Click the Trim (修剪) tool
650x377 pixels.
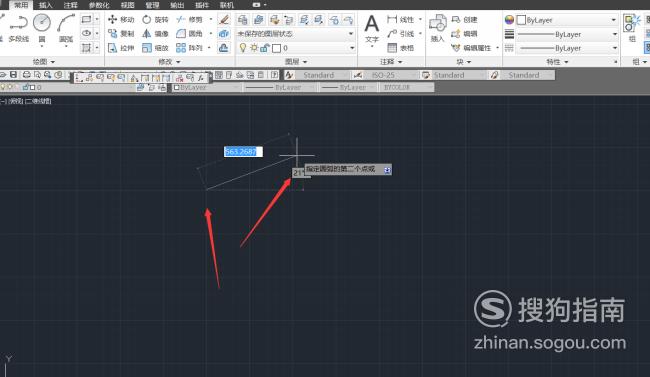[x=189, y=19]
